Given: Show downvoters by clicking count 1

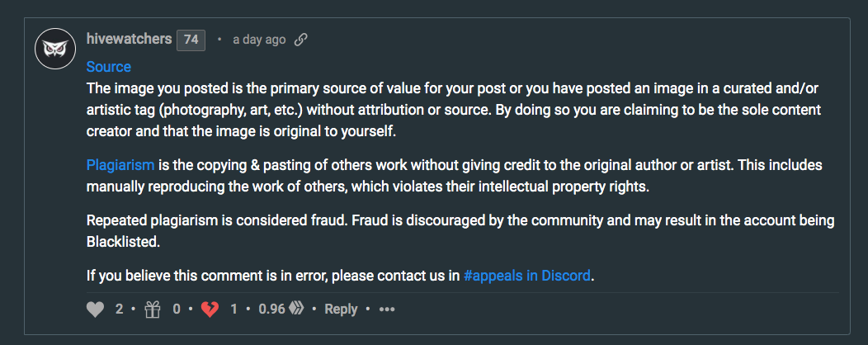Looking at the screenshot, I should [x=234, y=309].
